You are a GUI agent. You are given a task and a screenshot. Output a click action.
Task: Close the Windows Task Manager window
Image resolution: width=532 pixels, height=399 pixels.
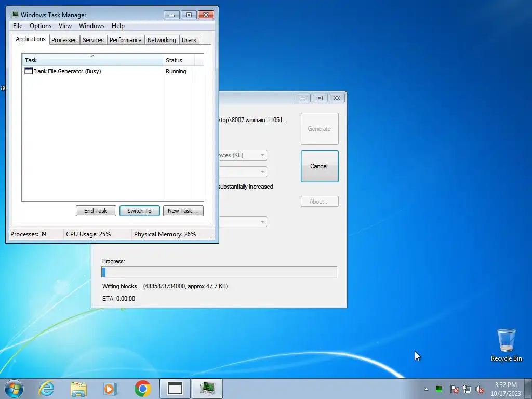pos(206,15)
